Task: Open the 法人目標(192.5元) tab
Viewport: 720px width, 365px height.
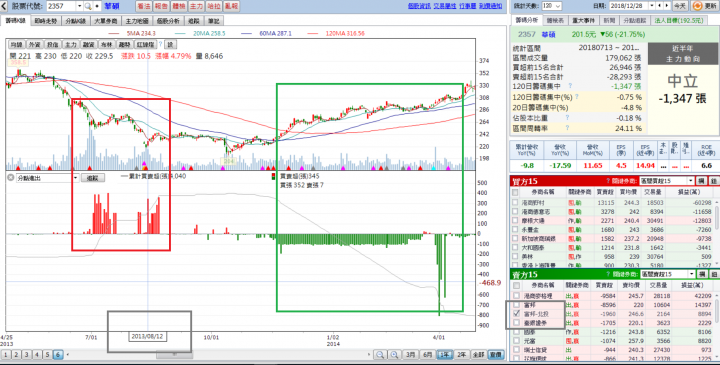Action: point(679,21)
